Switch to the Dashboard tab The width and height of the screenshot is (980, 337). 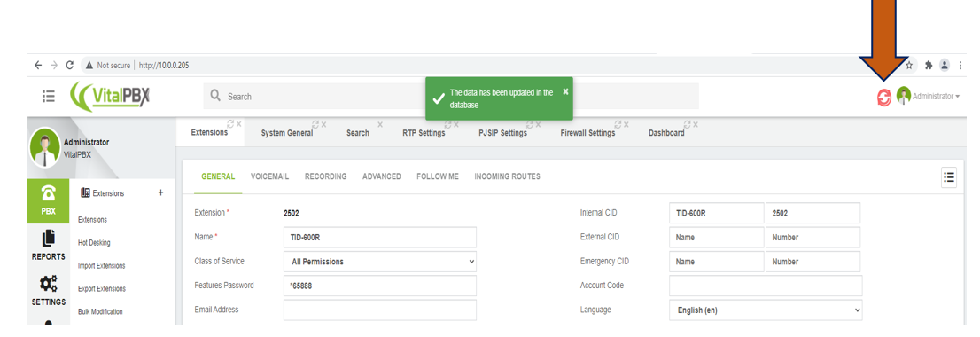point(666,133)
